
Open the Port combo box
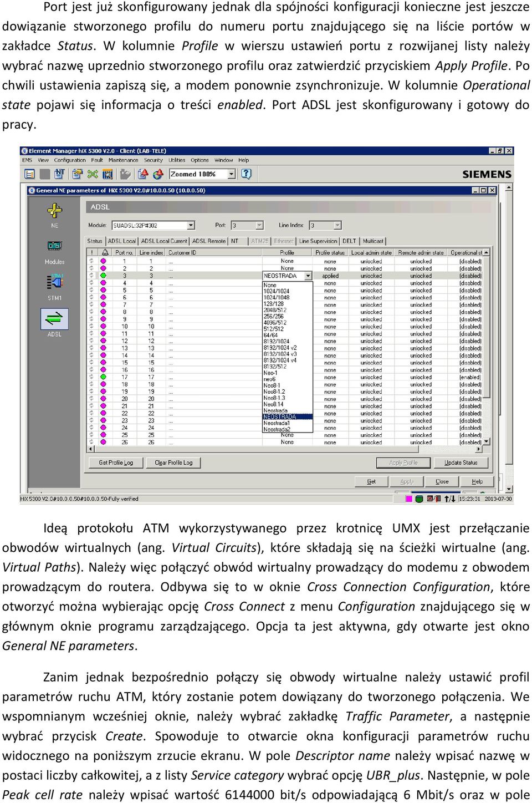(247, 225)
